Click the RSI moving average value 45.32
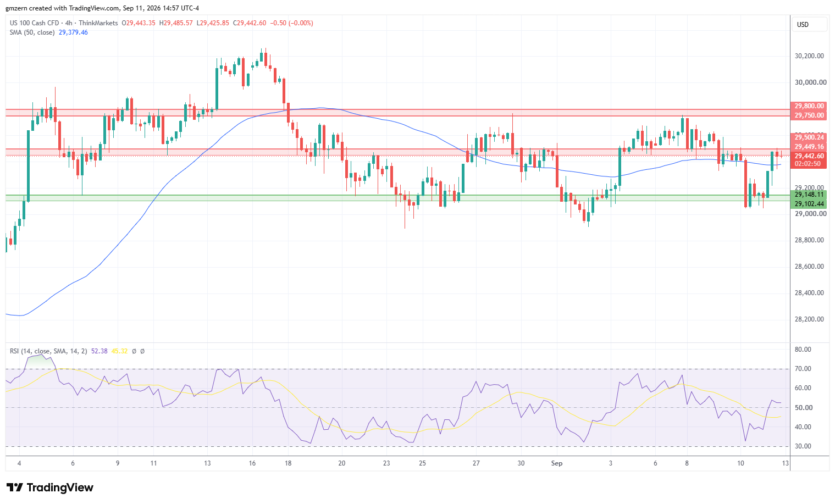This screenshot has width=835, height=504. point(119,351)
